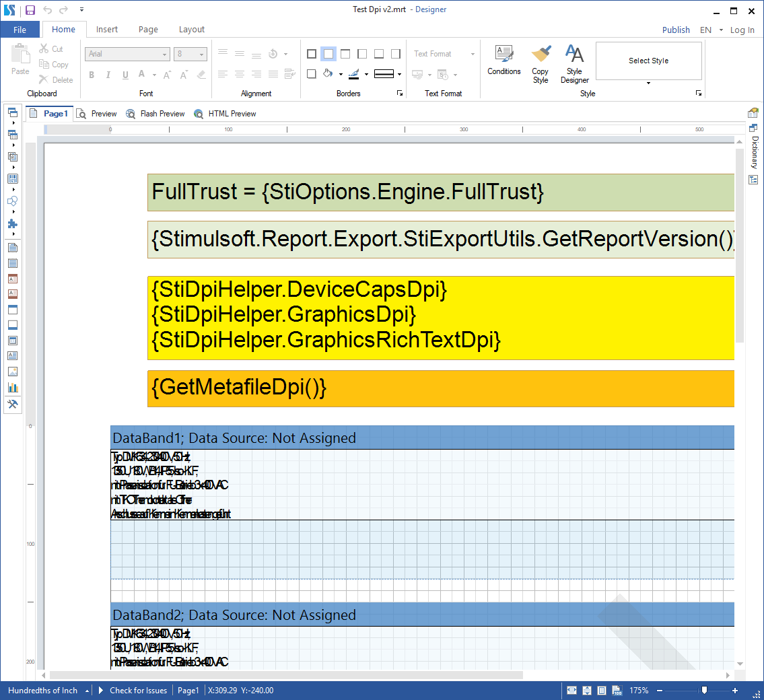Select the orange GetMetafileDpi text box
Screen dimensions: 764x700
click(440, 388)
